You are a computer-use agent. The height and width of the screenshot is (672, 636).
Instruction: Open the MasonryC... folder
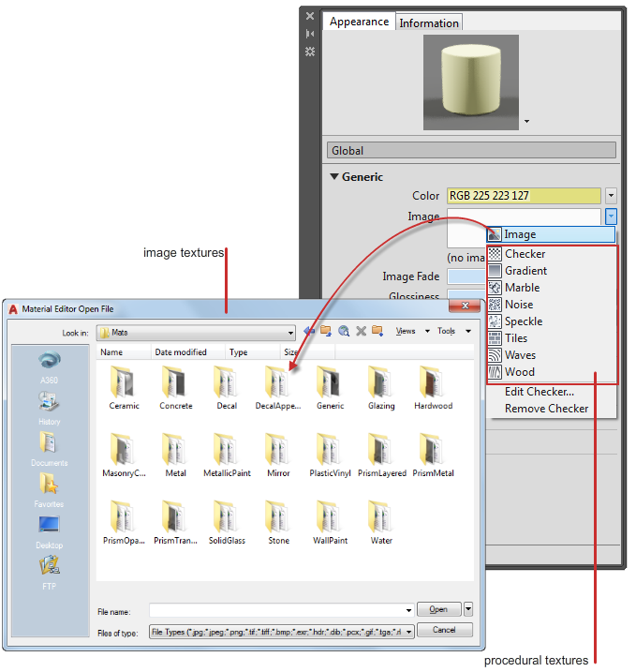coord(124,455)
